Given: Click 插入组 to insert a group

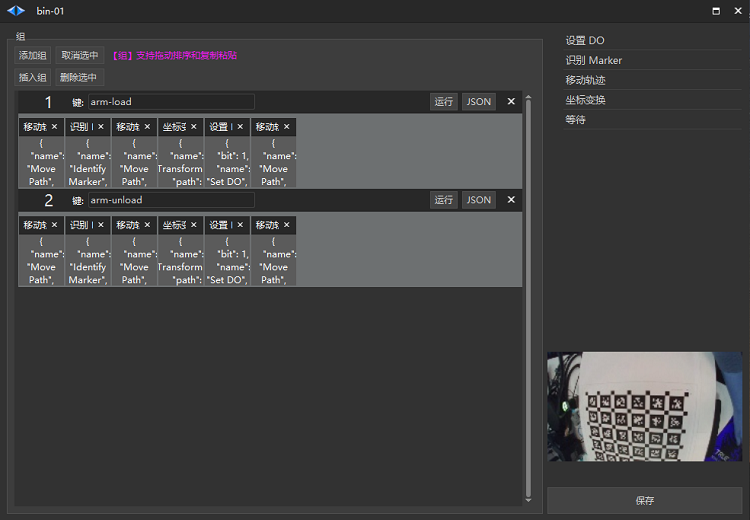Looking at the screenshot, I should point(33,77).
